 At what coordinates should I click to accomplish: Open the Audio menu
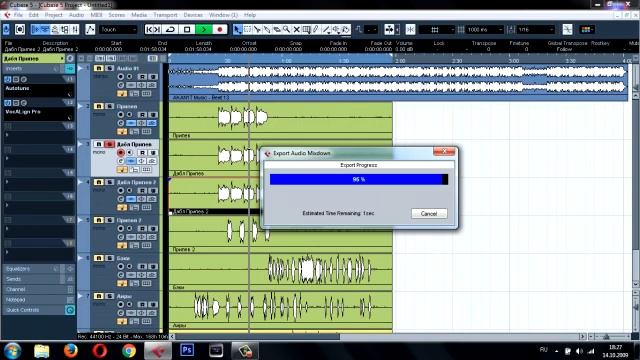(76, 15)
